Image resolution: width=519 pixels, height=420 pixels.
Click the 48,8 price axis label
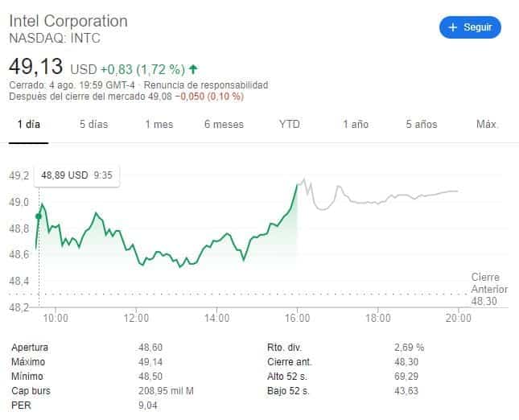(x=19, y=229)
